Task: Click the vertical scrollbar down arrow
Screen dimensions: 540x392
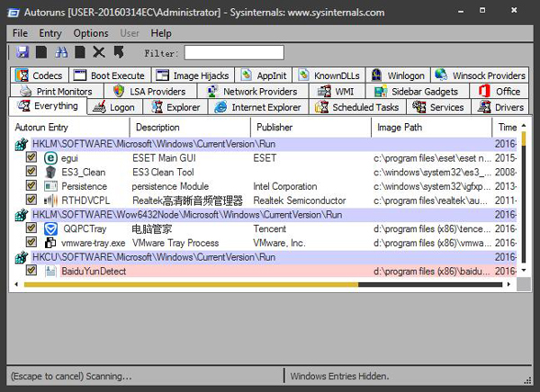Action: tap(524, 271)
